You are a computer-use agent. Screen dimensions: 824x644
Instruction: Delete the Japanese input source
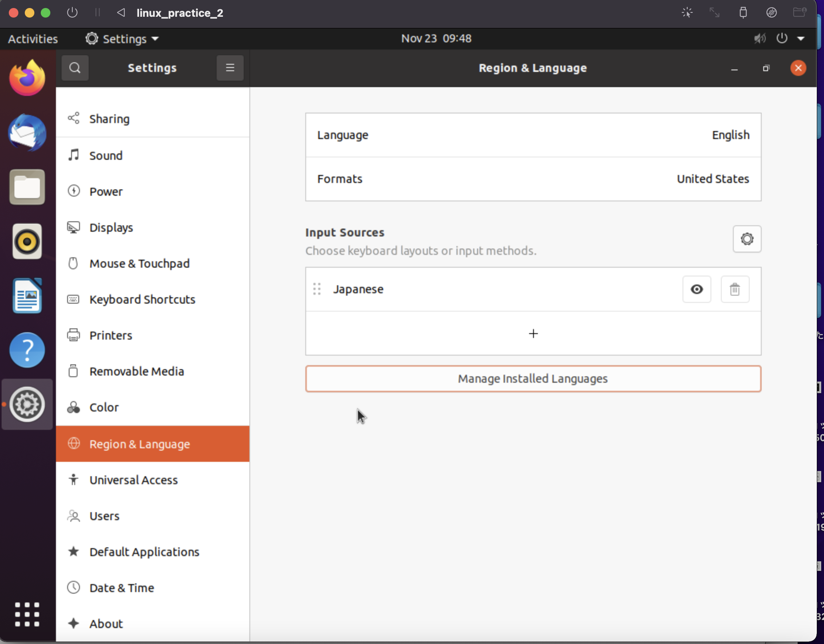[734, 289]
